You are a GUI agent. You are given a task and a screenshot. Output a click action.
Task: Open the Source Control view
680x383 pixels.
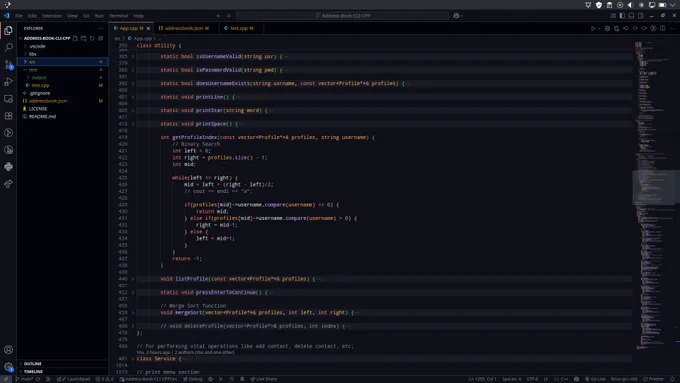(8, 65)
